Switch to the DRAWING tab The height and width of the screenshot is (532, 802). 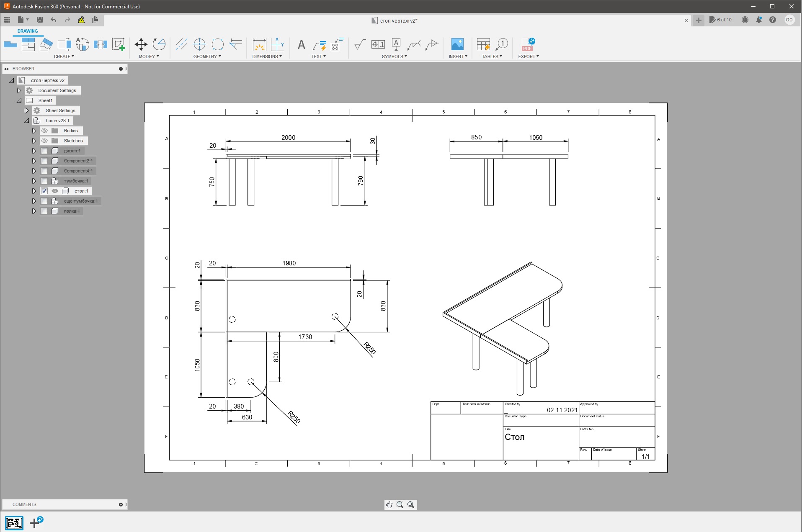(x=28, y=31)
